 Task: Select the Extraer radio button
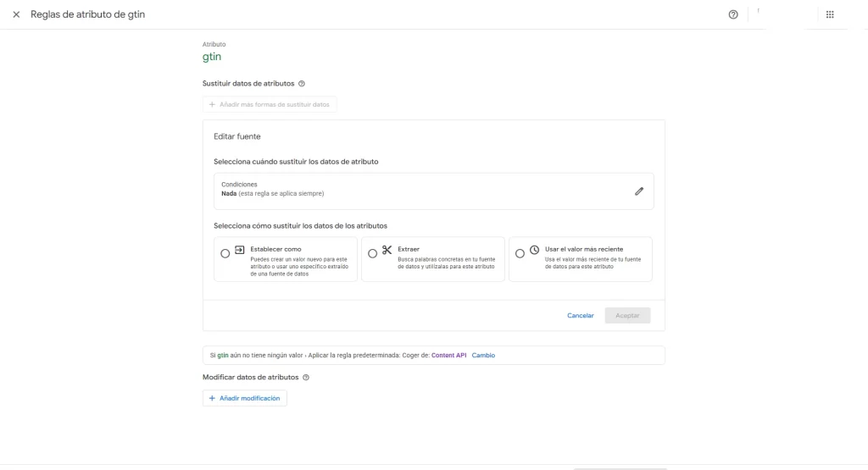tap(373, 253)
